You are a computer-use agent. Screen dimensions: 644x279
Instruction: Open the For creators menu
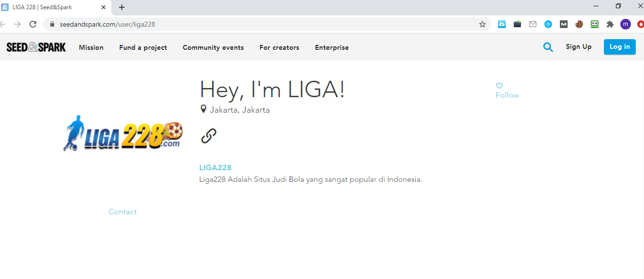pyautogui.click(x=279, y=47)
